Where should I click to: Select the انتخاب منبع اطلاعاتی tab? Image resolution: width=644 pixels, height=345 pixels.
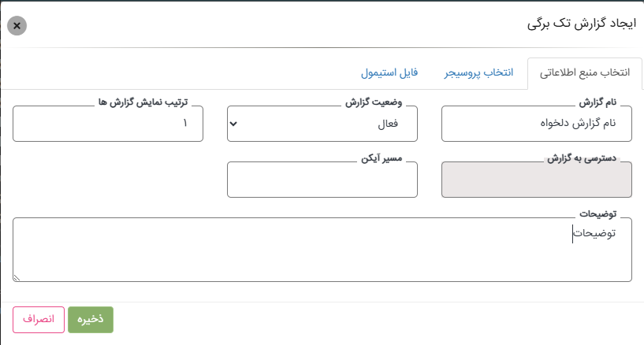point(584,73)
